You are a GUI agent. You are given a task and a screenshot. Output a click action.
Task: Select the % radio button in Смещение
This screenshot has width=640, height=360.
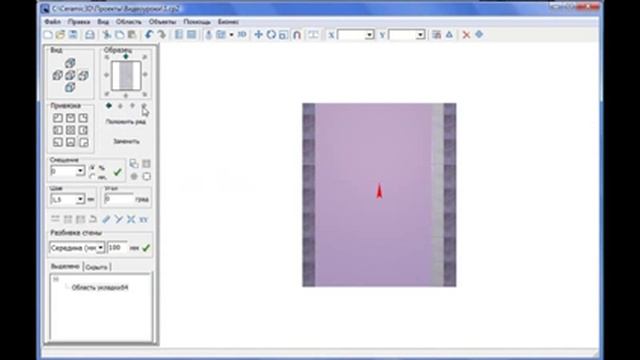click(x=93, y=168)
